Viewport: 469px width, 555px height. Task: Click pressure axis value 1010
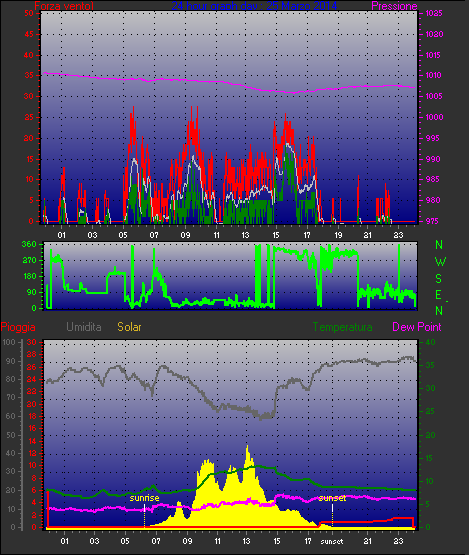pos(434,75)
